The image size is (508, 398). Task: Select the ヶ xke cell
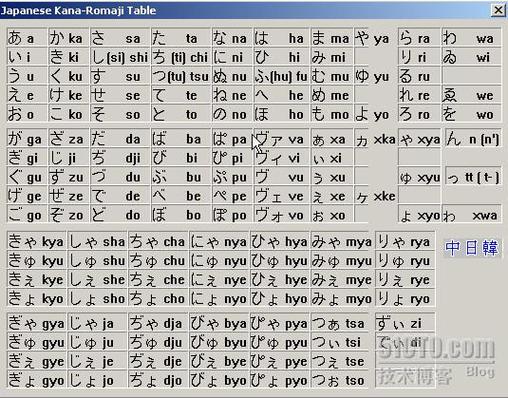point(375,196)
